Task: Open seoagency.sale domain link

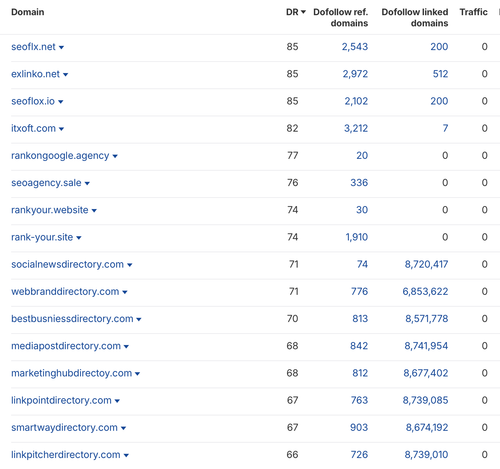Action: pyautogui.click(x=46, y=183)
